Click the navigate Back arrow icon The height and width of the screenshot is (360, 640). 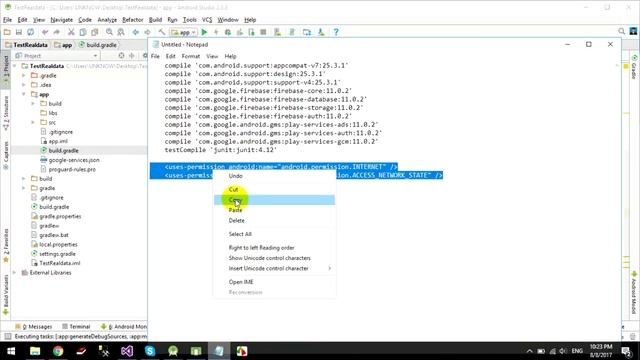136,32
